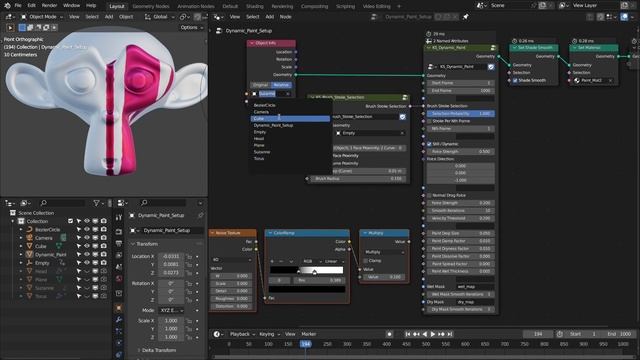
Task: Toggle fake user on Brush_Stroke_Selection group
Action: pos(402,117)
